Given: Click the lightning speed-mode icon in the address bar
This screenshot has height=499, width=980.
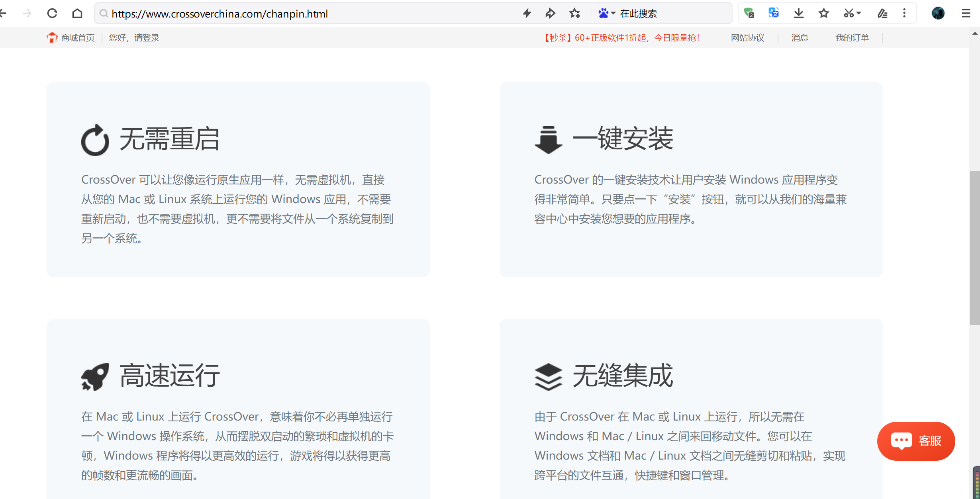Looking at the screenshot, I should tap(527, 14).
